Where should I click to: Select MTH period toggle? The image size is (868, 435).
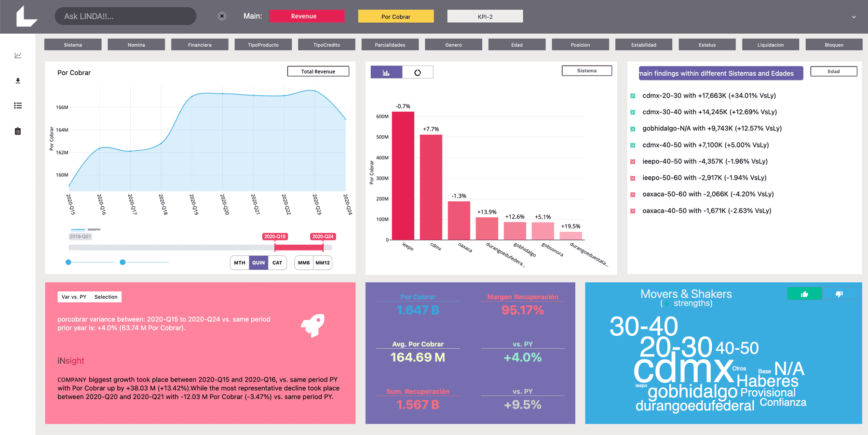tap(240, 263)
